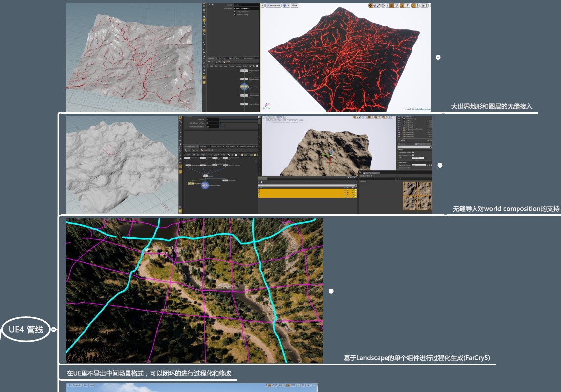Collapse the world composition topic's minus button

coord(440,165)
